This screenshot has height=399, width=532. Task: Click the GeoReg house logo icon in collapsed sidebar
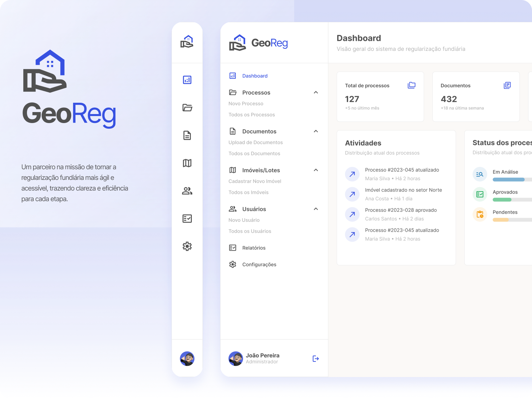click(187, 41)
